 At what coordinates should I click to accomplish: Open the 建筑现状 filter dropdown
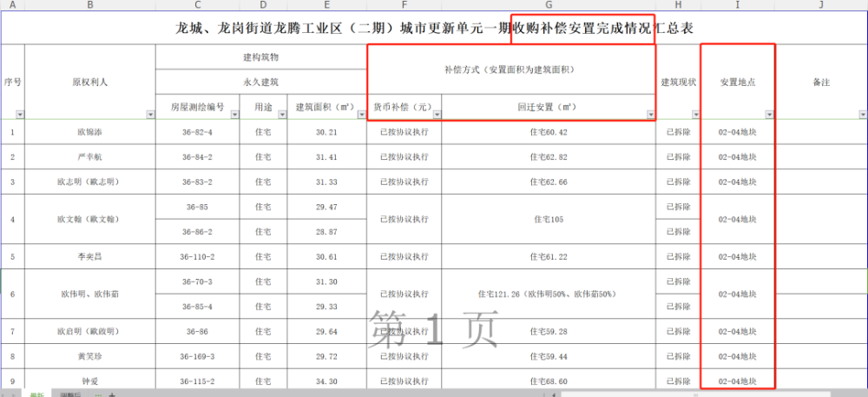[x=696, y=115]
